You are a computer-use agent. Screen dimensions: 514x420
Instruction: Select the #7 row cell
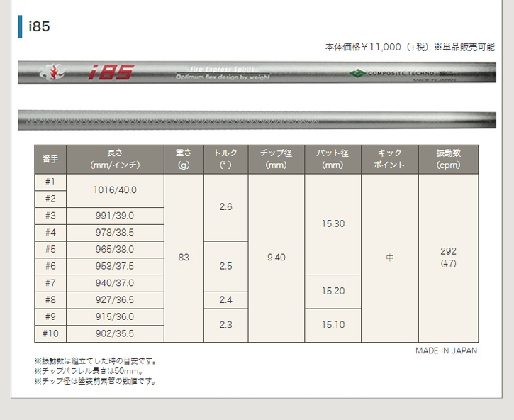[50, 283]
